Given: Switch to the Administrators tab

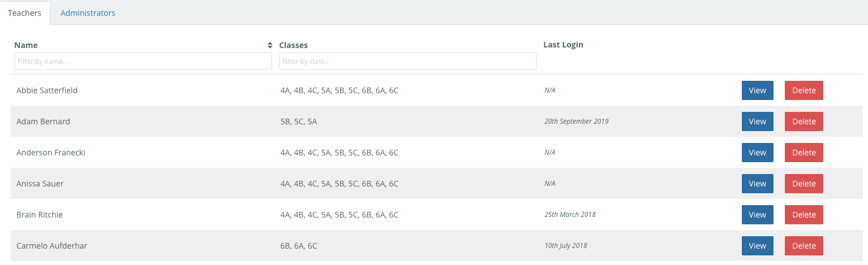Looking at the screenshot, I should (x=88, y=13).
